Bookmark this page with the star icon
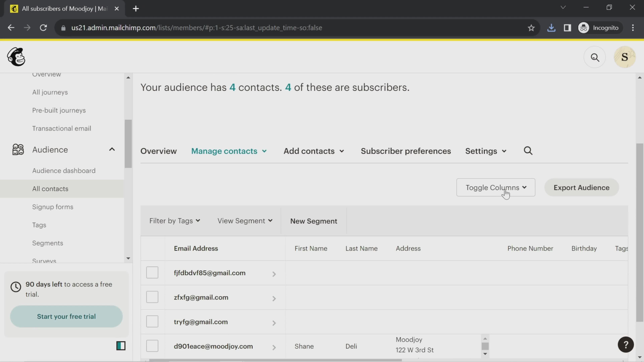Image resolution: width=644 pixels, height=362 pixels. coord(531,28)
